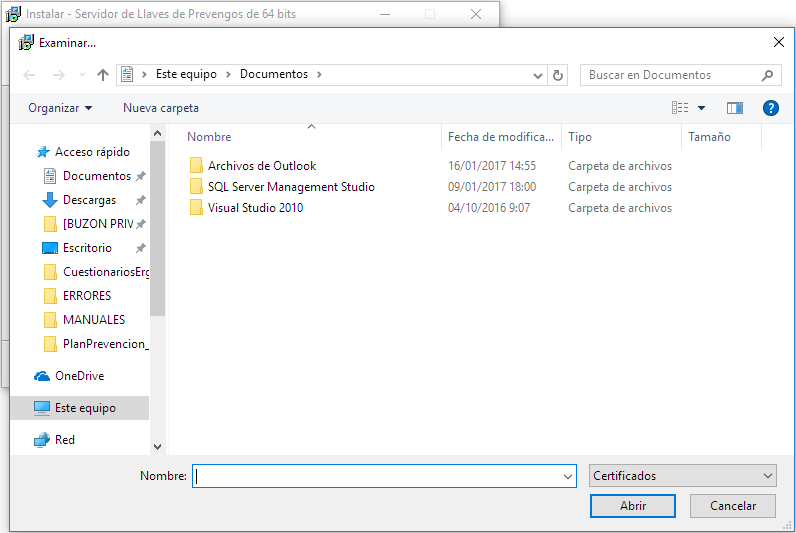Expand the Nombre filename history dropdown
This screenshot has height=533, width=796.
568,477
